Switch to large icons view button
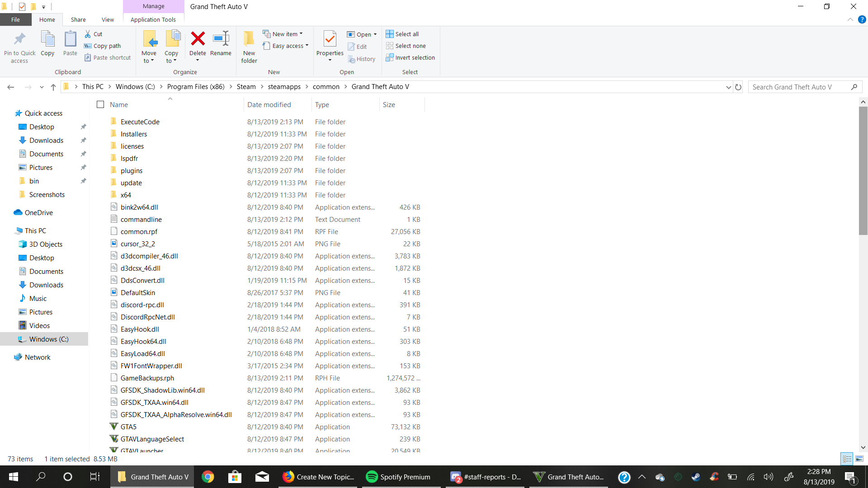868x488 pixels. (x=859, y=459)
